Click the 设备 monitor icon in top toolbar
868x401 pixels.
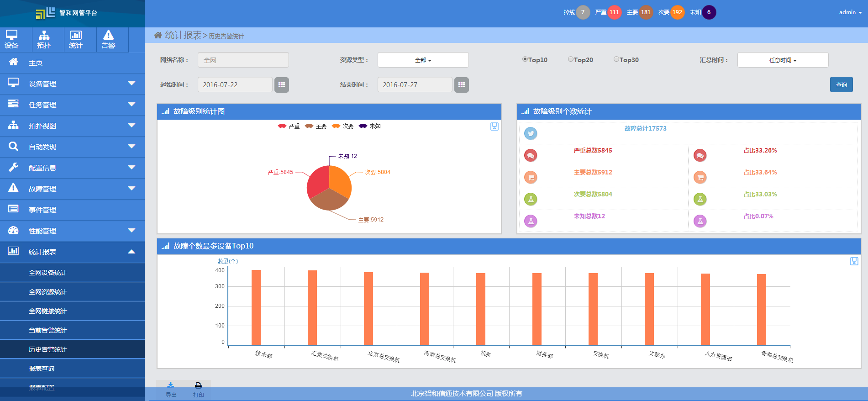[x=11, y=35]
